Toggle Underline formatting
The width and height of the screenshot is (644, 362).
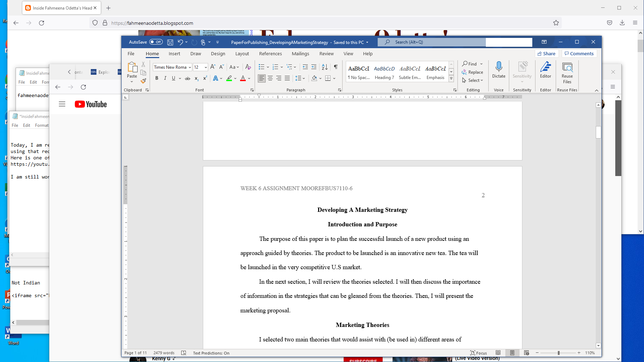pos(173,78)
